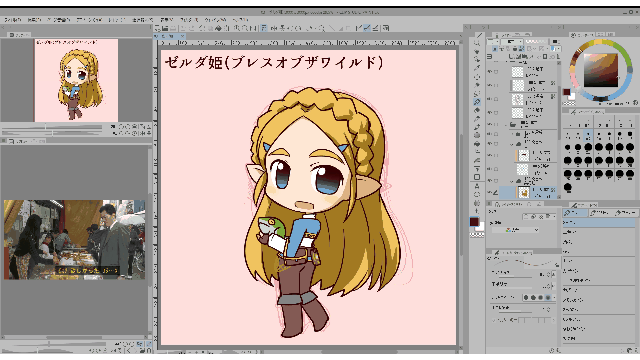Click the last icon of command bar
Viewport: 640px width, 360px height.
pyautogui.click(x=386, y=28)
